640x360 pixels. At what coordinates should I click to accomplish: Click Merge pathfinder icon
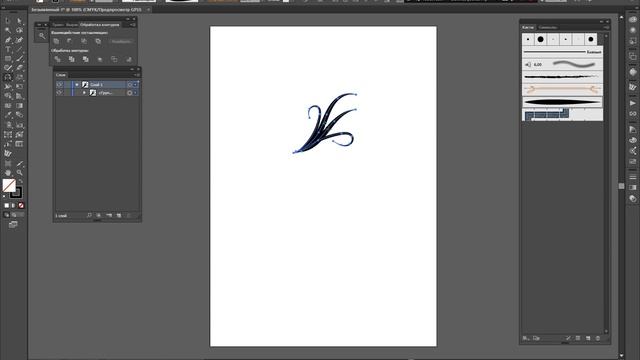tap(85, 59)
